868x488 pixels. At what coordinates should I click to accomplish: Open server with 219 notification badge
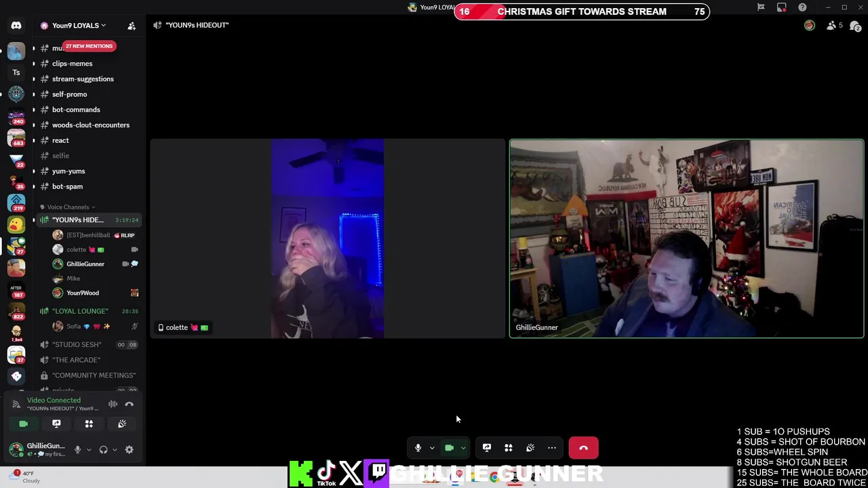click(16, 203)
